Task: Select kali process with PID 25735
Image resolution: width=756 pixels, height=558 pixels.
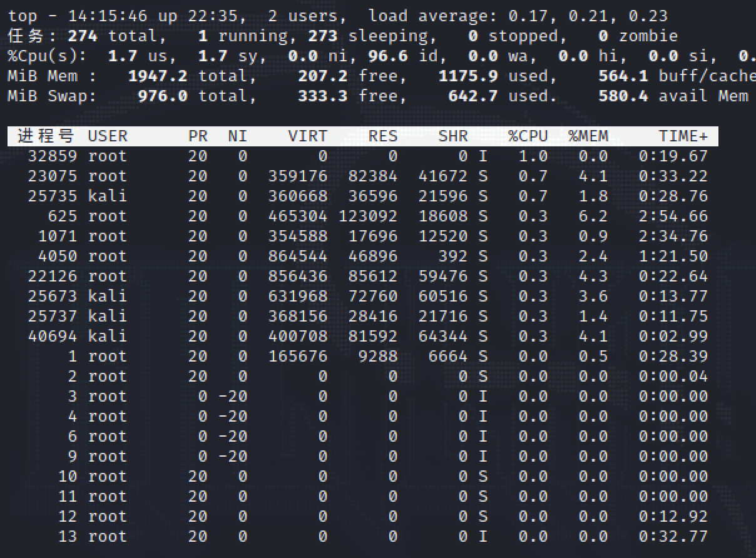Action: pyautogui.click(x=53, y=196)
